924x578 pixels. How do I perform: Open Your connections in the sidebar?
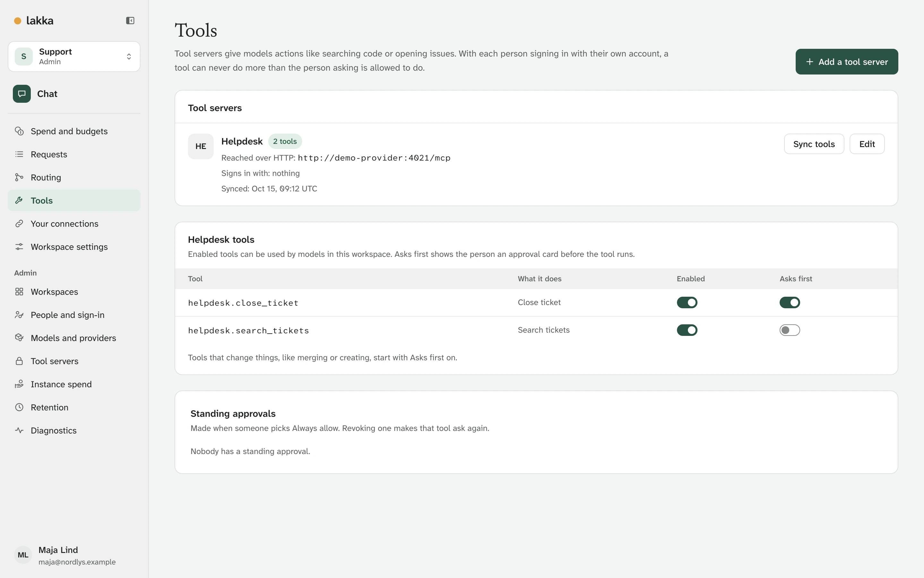click(x=74, y=223)
